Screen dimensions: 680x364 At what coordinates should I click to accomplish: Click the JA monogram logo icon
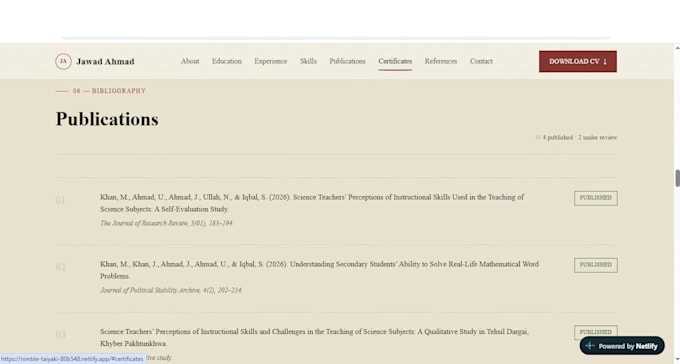pos(63,61)
